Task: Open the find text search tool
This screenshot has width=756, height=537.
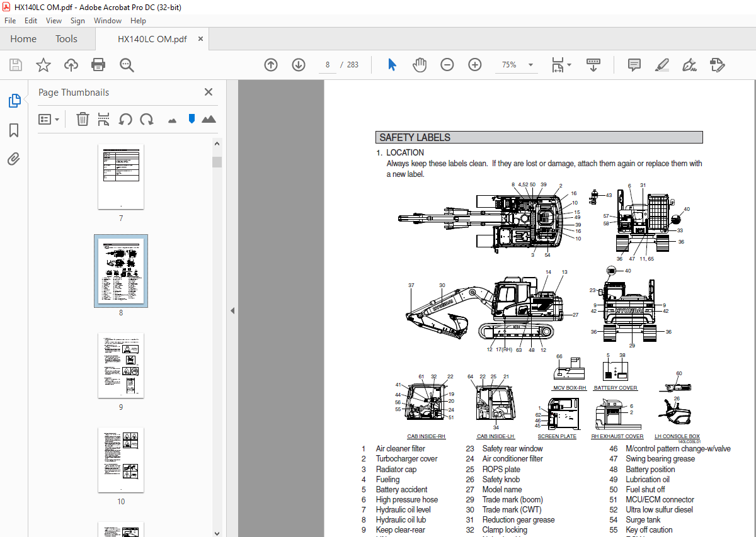Action: click(x=127, y=65)
